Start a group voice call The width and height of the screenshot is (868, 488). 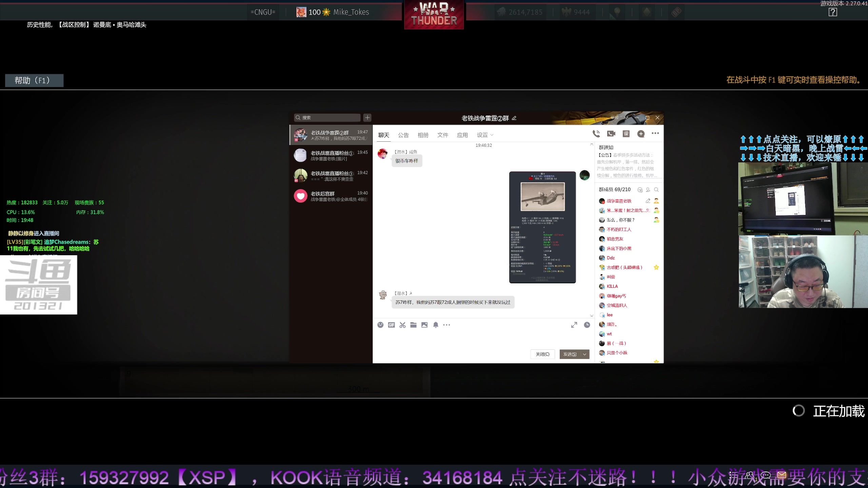(x=596, y=134)
